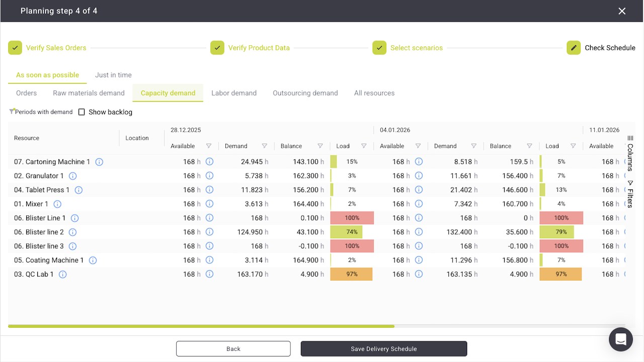644x362 pixels.
Task: Click the Back button
Action: tap(233, 349)
